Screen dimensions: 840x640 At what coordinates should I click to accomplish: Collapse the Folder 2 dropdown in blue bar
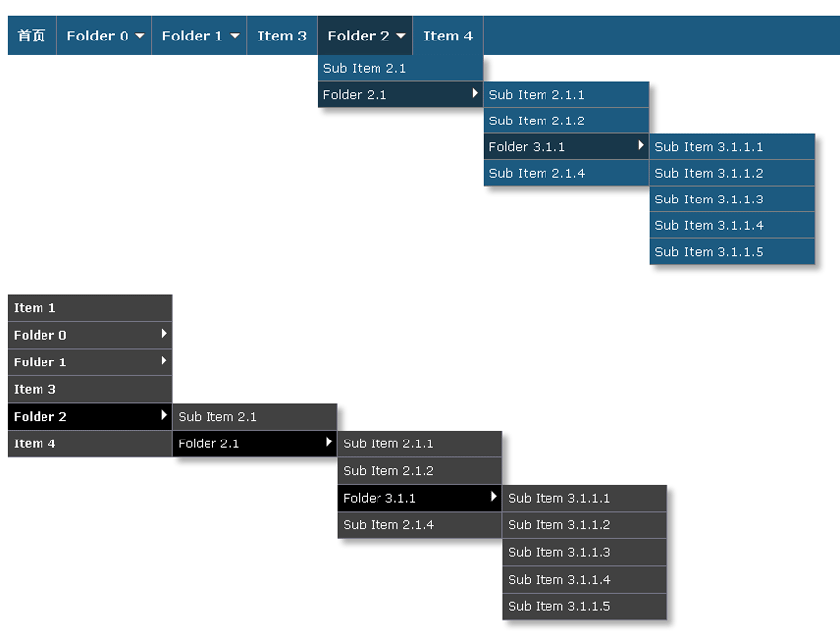(401, 37)
